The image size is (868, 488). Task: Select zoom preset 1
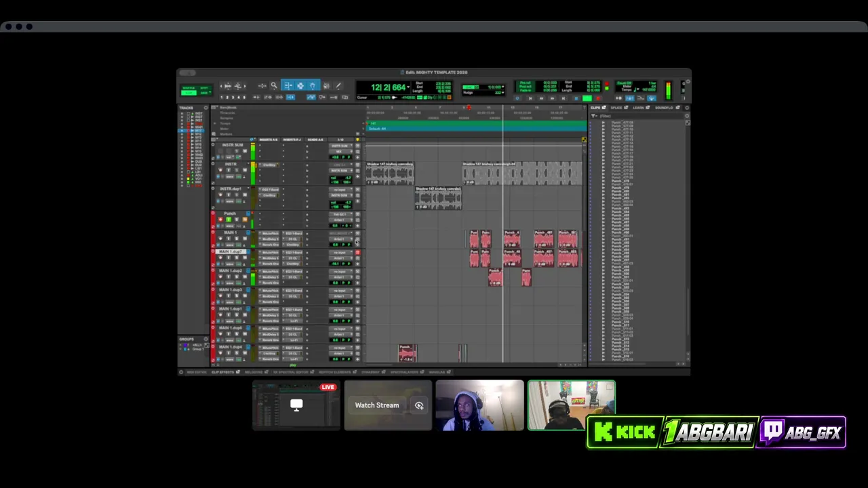(222, 98)
